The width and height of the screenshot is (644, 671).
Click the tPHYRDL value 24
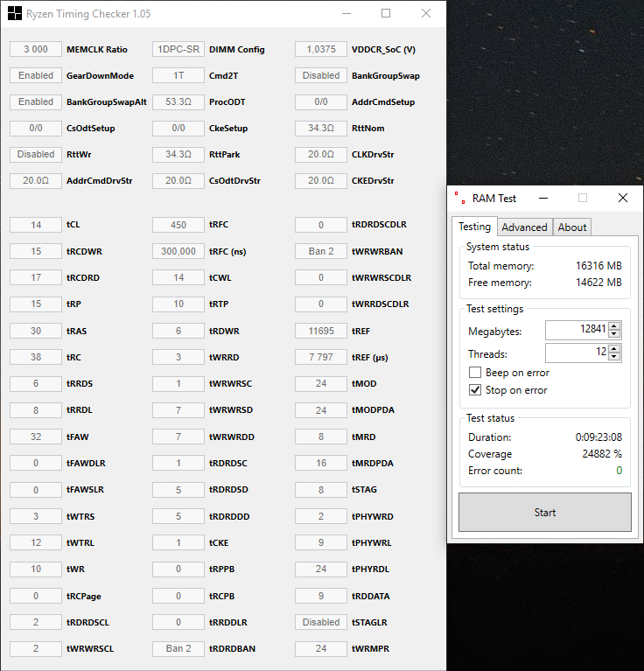click(x=321, y=569)
